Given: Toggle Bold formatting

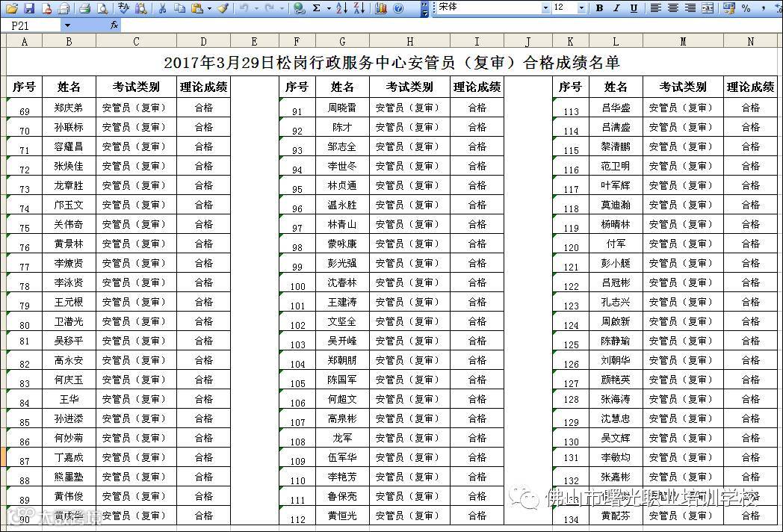Looking at the screenshot, I should pyautogui.click(x=600, y=8).
